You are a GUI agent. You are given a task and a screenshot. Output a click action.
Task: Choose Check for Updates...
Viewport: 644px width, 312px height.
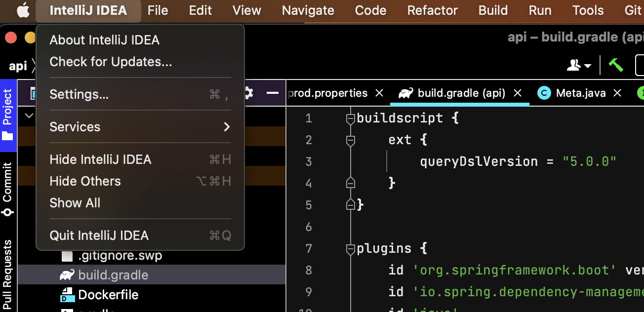[x=140, y=62]
